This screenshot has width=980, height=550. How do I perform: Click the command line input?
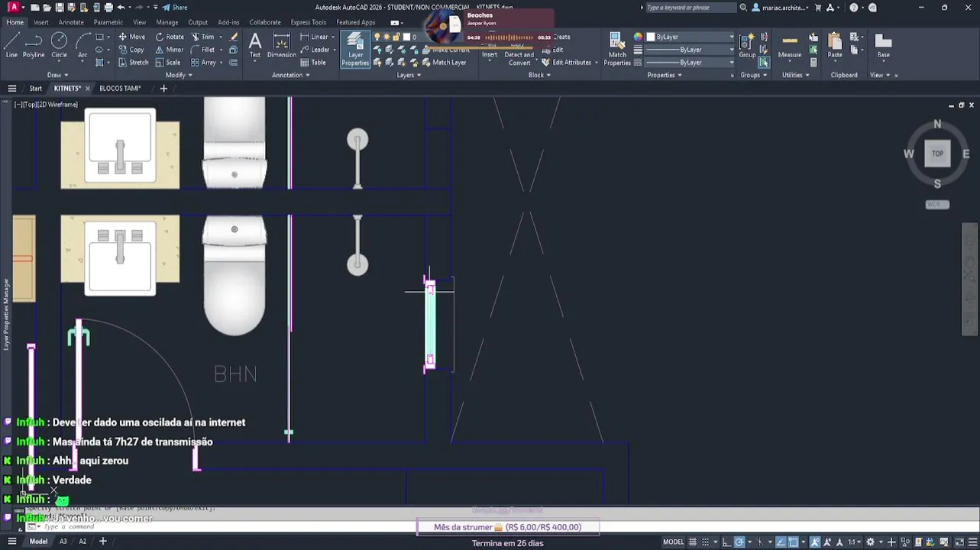point(229,527)
